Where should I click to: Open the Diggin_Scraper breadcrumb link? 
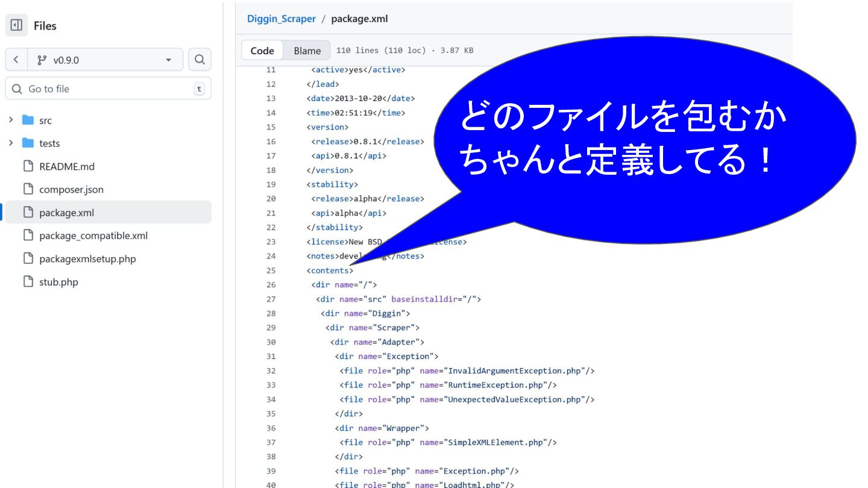click(x=281, y=19)
